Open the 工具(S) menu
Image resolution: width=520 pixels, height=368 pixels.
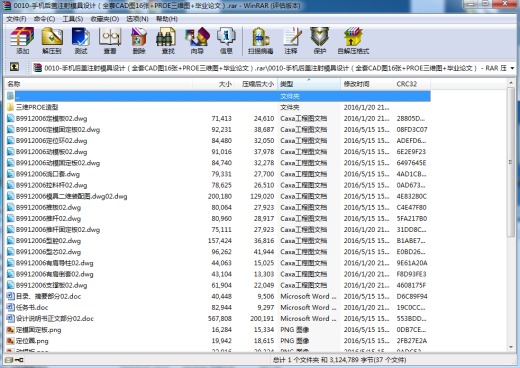pyautogui.click(x=73, y=19)
